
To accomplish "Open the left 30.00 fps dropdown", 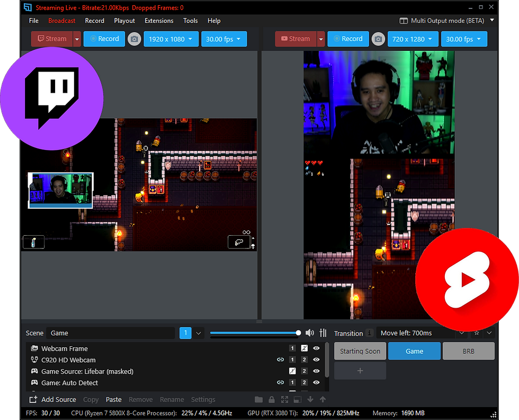I will [223, 39].
